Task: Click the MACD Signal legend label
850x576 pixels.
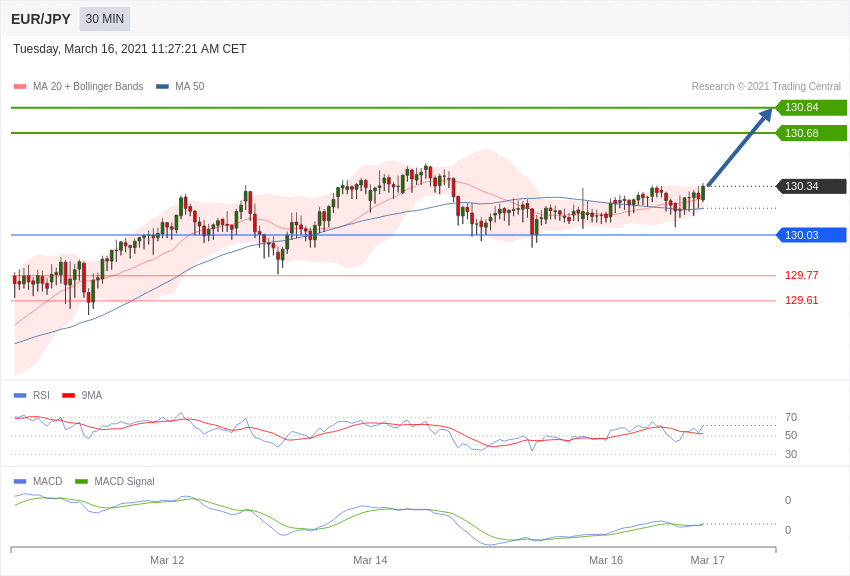Action: point(124,481)
